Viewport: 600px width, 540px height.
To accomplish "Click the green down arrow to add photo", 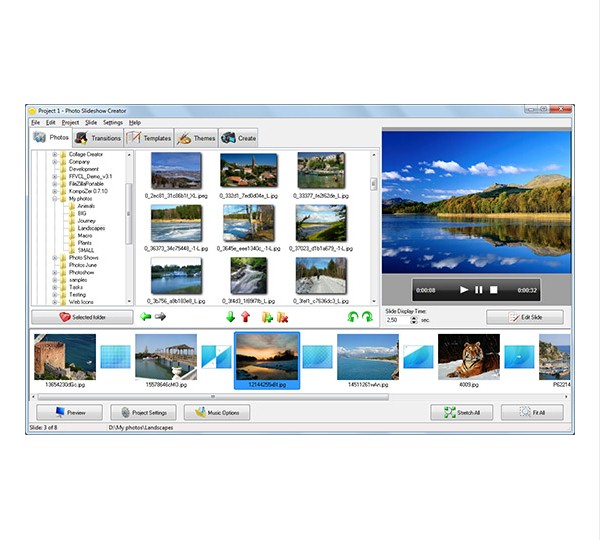I will click(231, 317).
